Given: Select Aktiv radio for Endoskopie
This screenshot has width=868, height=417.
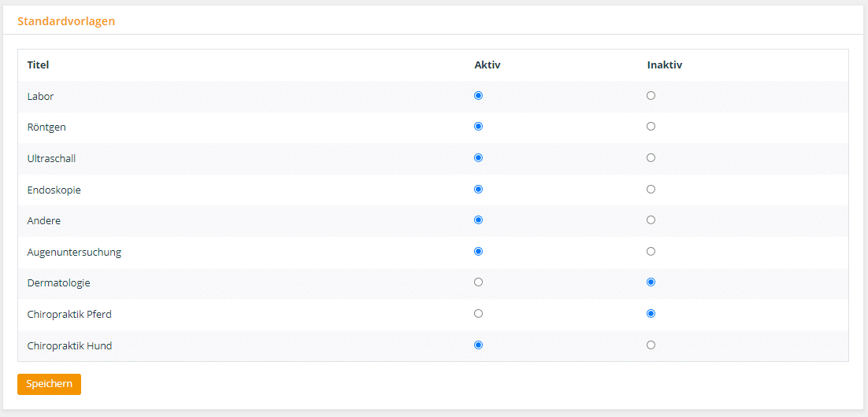Looking at the screenshot, I should pos(479,189).
